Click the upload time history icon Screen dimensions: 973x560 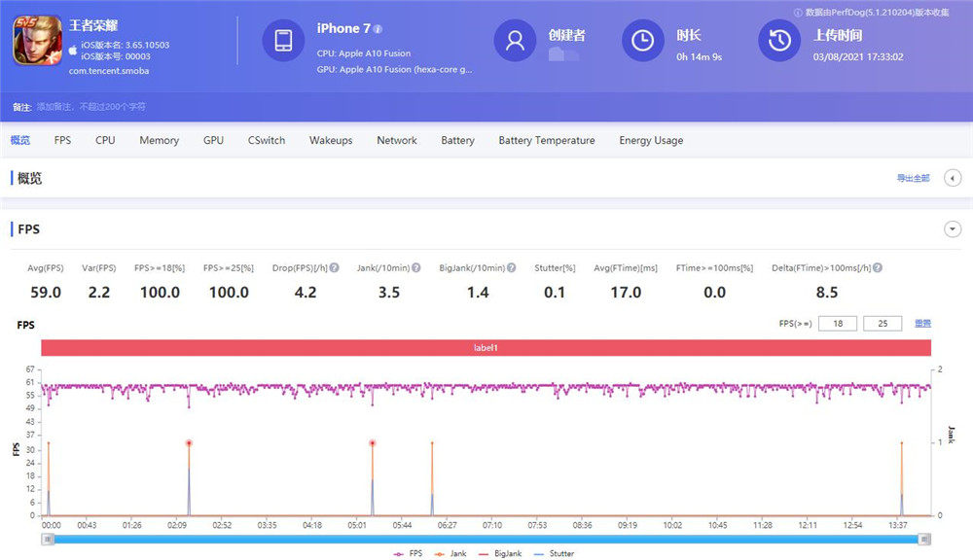click(779, 41)
